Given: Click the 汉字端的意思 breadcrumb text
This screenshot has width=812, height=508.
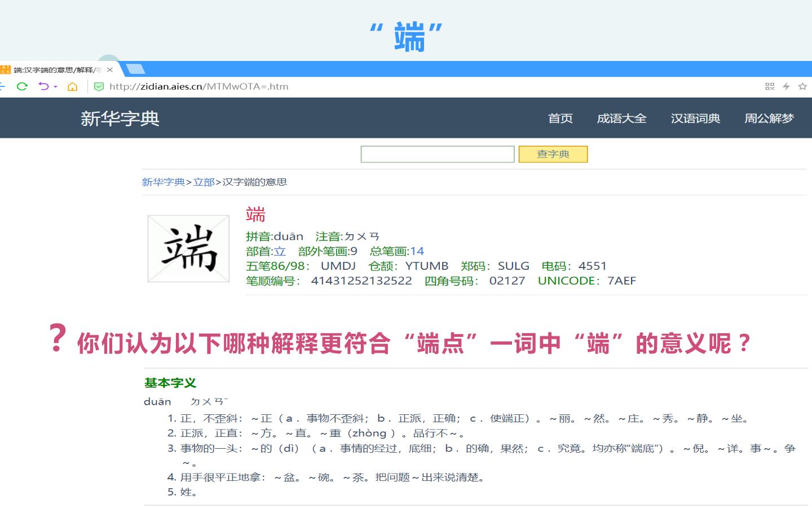Looking at the screenshot, I should tap(255, 182).
